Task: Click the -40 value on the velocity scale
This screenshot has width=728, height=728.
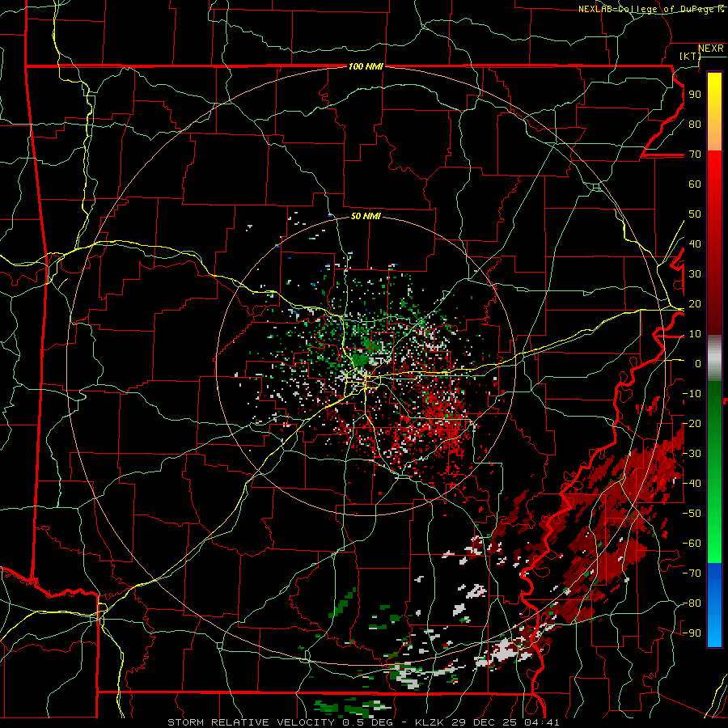Action: (692, 484)
